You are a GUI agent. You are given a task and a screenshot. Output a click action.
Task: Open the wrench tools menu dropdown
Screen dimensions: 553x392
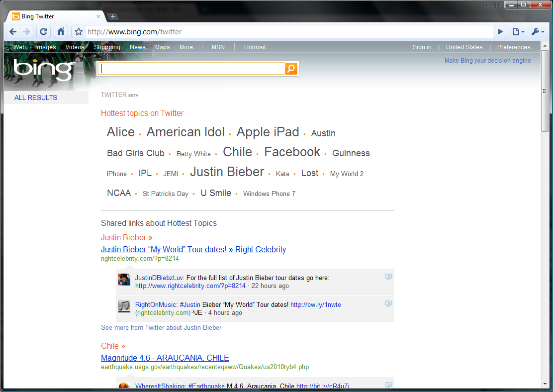[x=538, y=32]
